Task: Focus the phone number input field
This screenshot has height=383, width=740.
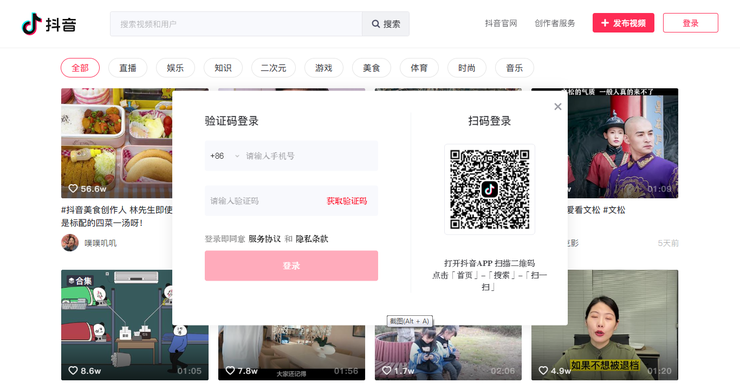Action: coord(310,156)
